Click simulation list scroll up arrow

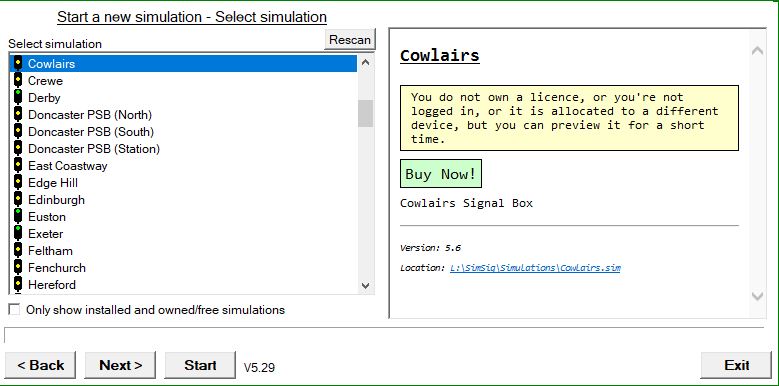tap(365, 63)
